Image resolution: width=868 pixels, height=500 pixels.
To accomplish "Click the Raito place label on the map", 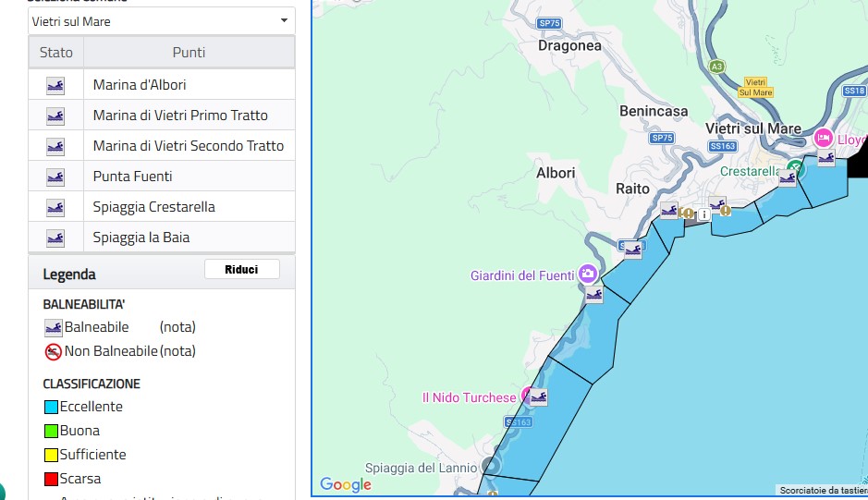I will pos(632,189).
